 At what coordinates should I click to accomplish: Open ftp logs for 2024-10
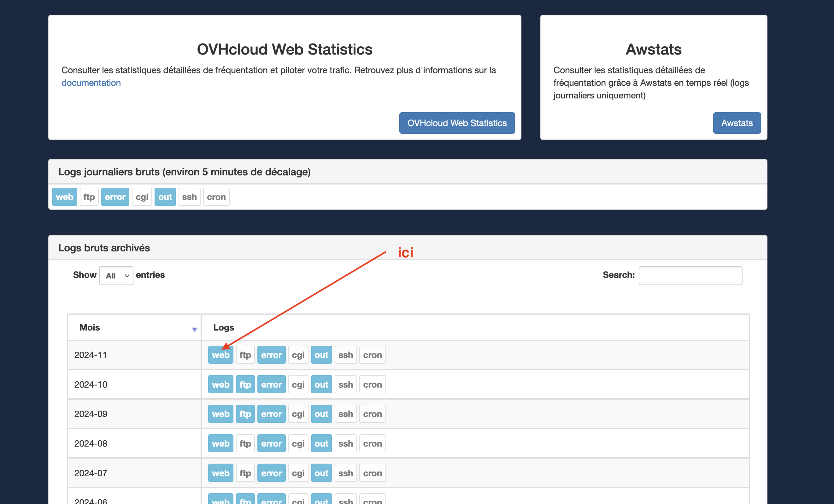click(x=245, y=384)
